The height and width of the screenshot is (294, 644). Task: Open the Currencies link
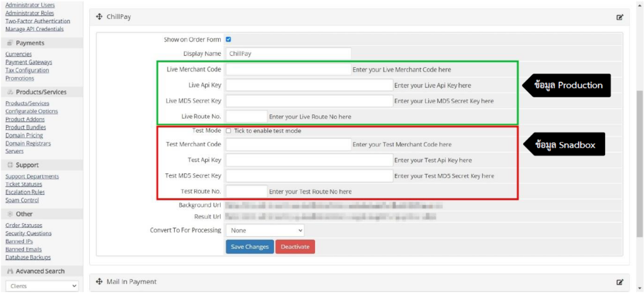[x=18, y=54]
